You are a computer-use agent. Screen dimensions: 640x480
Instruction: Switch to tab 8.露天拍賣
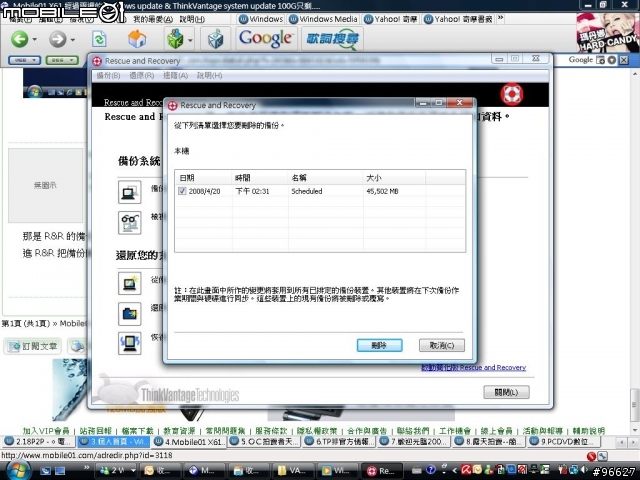490,441
